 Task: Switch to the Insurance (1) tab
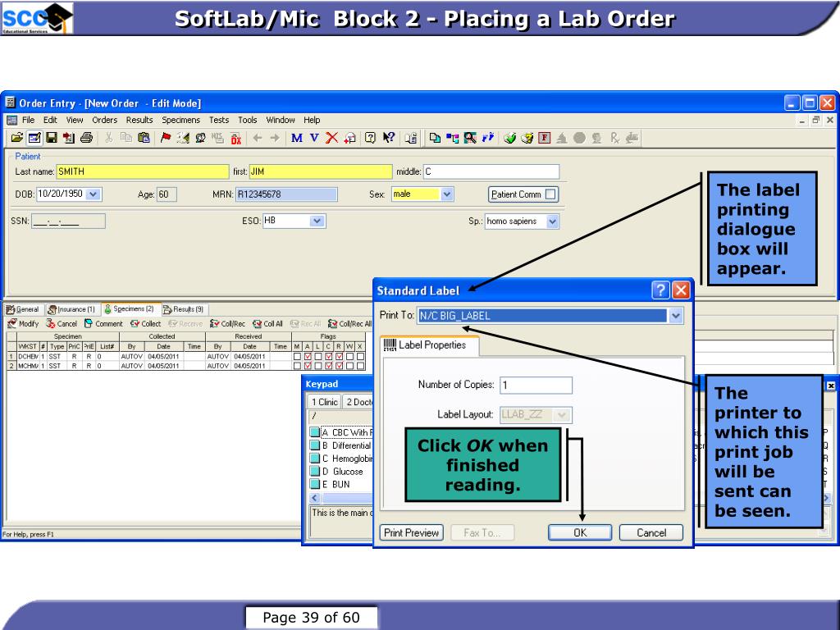coord(72,309)
